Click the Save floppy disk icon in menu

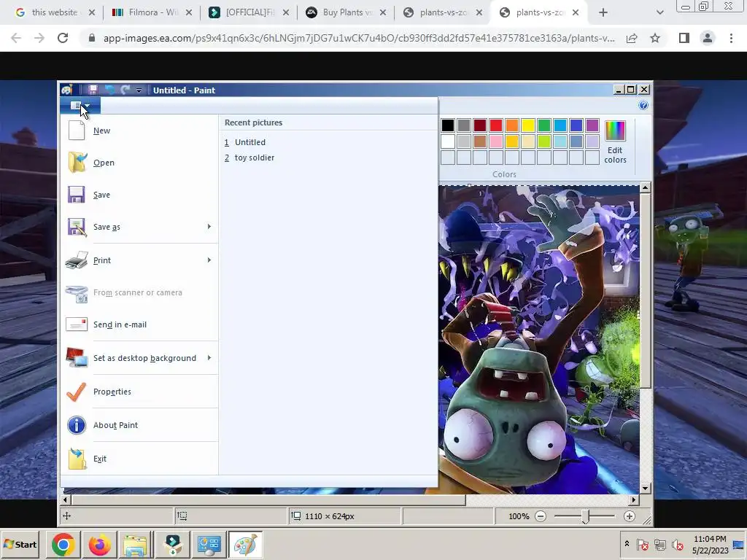tap(76, 195)
